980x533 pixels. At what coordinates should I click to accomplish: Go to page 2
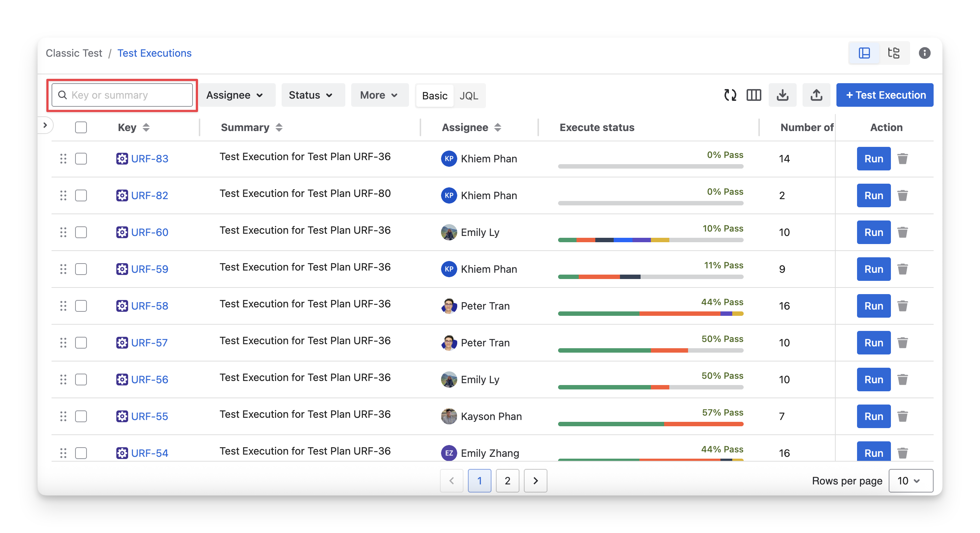pos(507,481)
